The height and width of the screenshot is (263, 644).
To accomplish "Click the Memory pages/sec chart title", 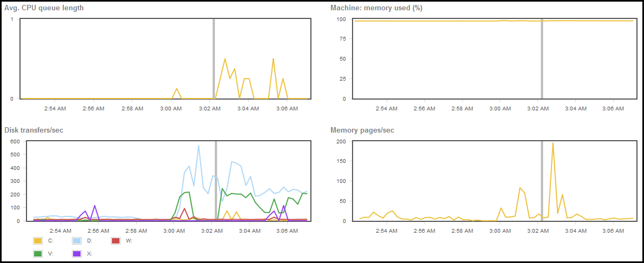I will 361,130.
